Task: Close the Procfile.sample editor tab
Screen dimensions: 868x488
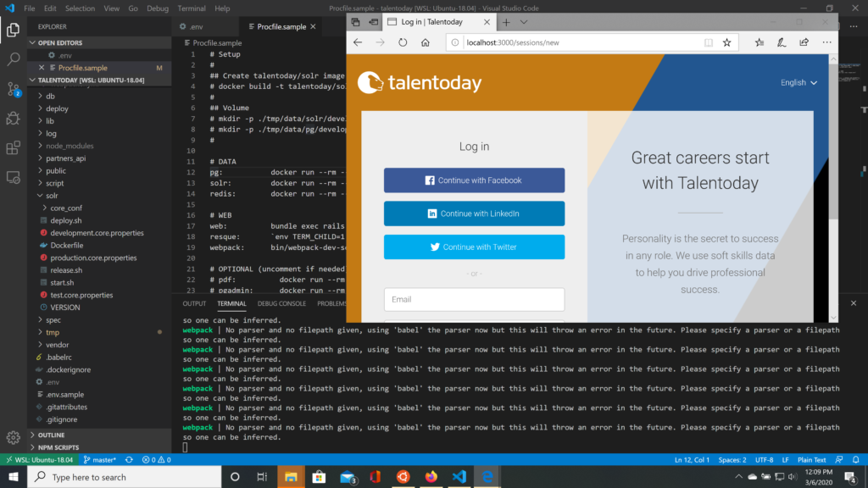Action: (x=313, y=26)
